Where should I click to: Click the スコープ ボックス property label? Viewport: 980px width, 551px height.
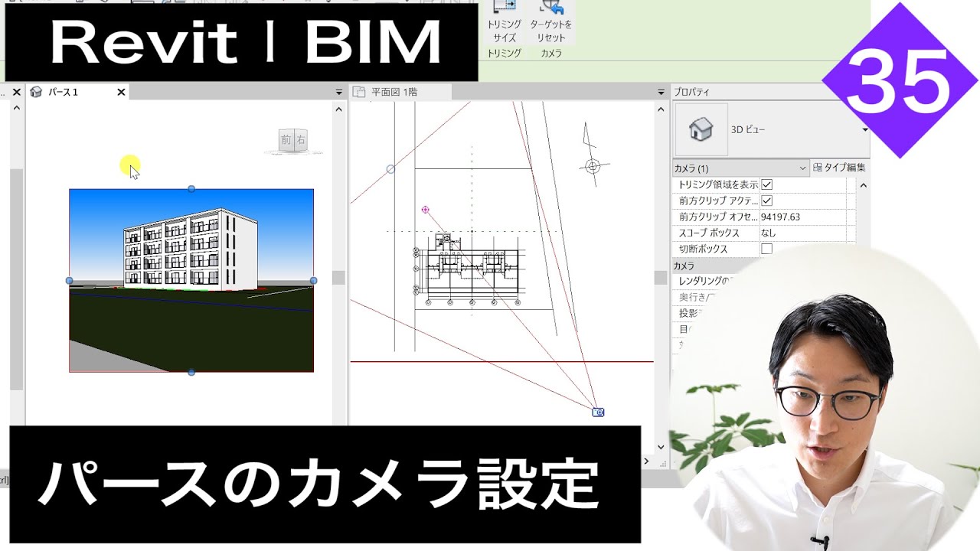pyautogui.click(x=709, y=233)
